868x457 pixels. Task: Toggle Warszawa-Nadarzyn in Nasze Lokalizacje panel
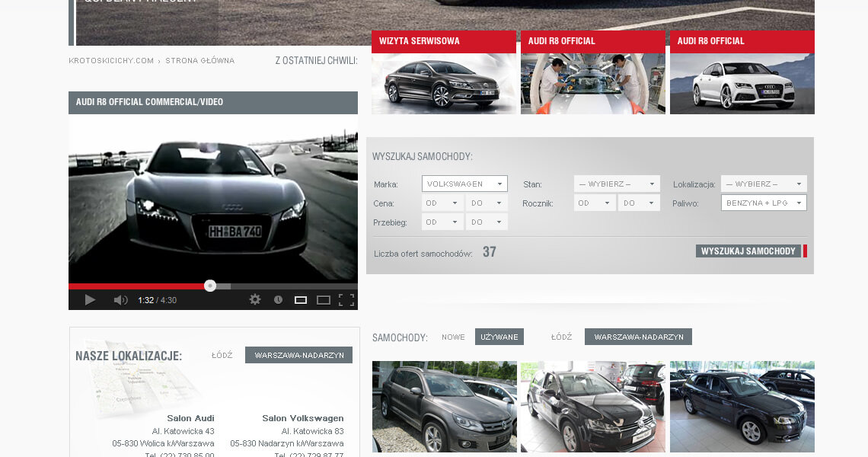pos(298,355)
